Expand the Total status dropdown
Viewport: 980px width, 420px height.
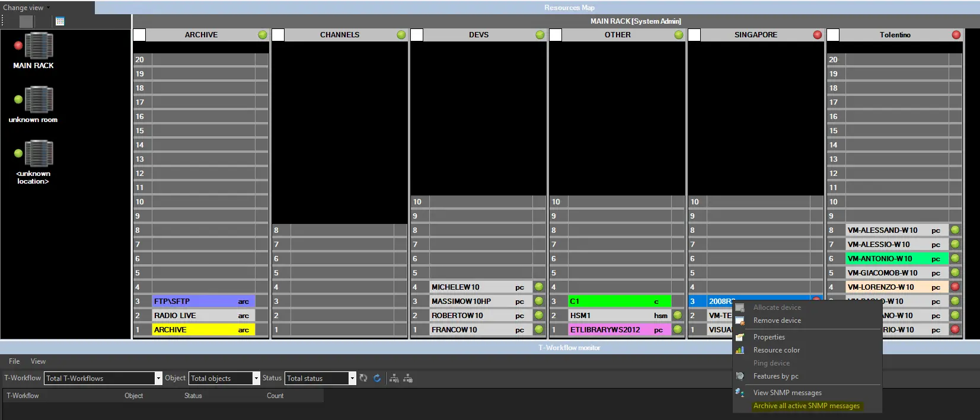point(352,378)
